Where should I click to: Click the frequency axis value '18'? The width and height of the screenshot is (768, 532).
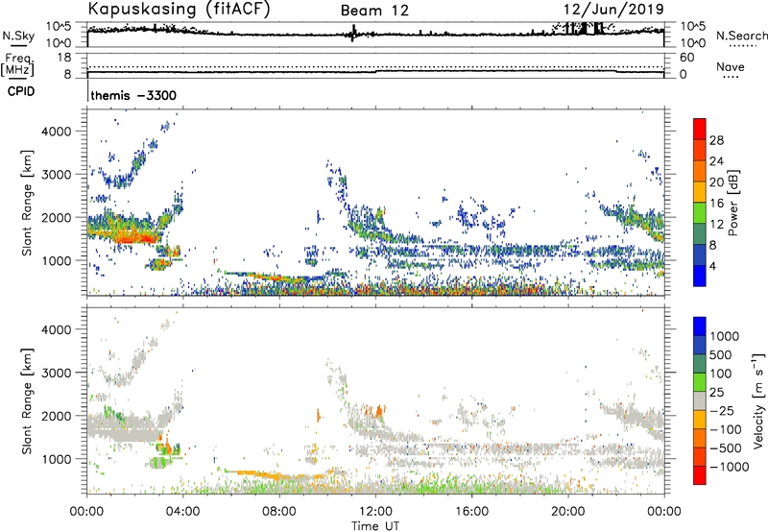(x=64, y=58)
